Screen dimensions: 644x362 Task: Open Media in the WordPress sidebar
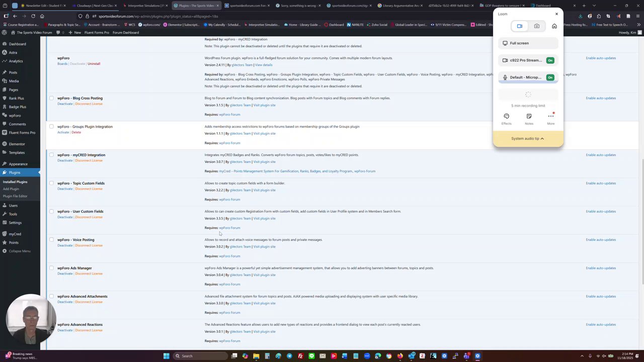click(x=20, y=81)
